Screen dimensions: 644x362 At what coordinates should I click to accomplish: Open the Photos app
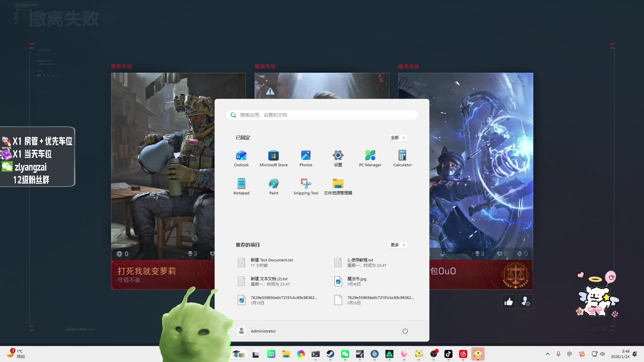click(x=306, y=158)
